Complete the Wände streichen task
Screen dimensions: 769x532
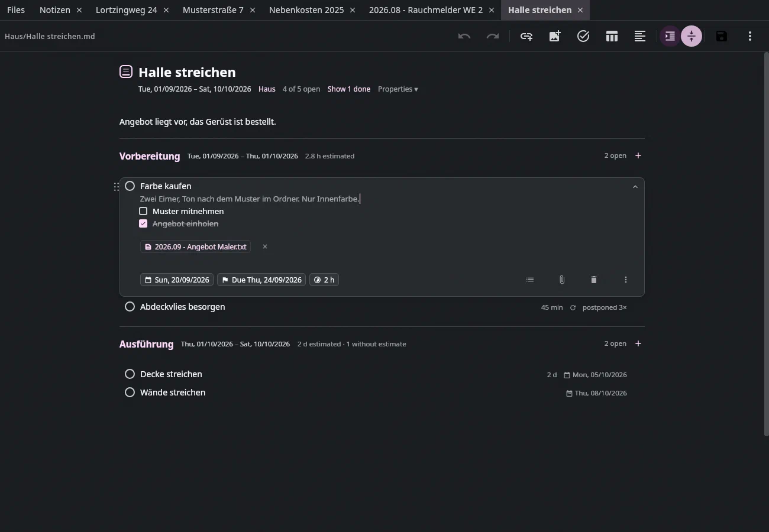(130, 392)
